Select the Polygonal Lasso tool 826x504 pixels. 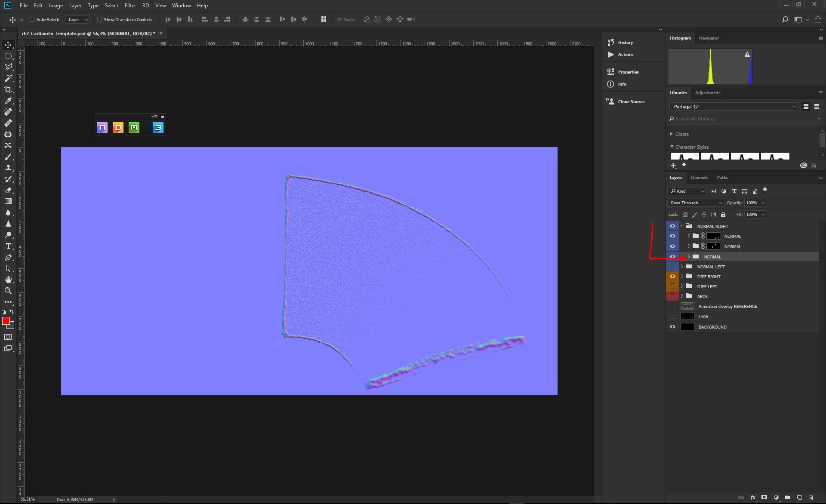point(8,67)
